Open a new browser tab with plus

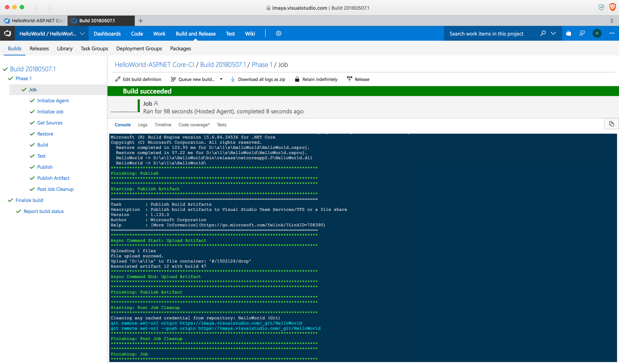click(x=140, y=21)
